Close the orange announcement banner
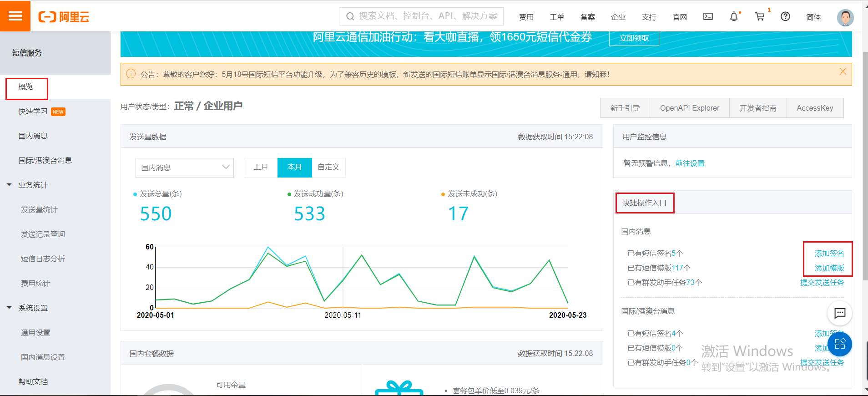The width and height of the screenshot is (868, 396). click(x=843, y=71)
